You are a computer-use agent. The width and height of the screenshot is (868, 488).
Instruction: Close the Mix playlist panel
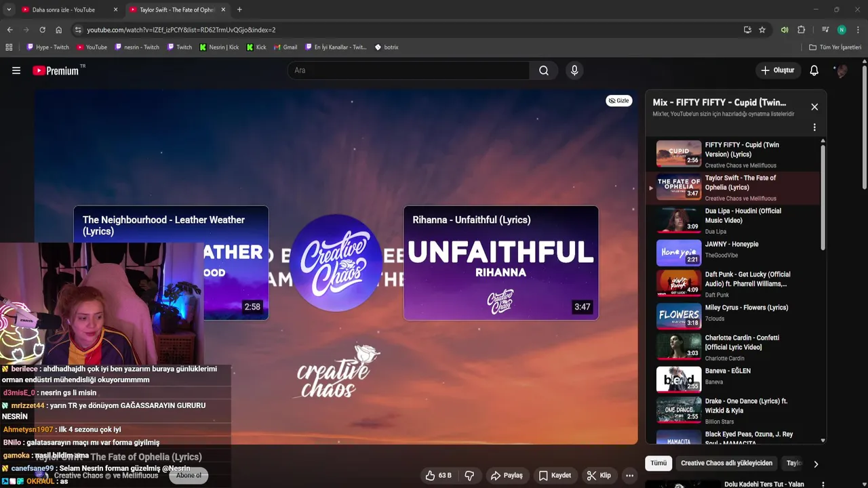click(814, 107)
